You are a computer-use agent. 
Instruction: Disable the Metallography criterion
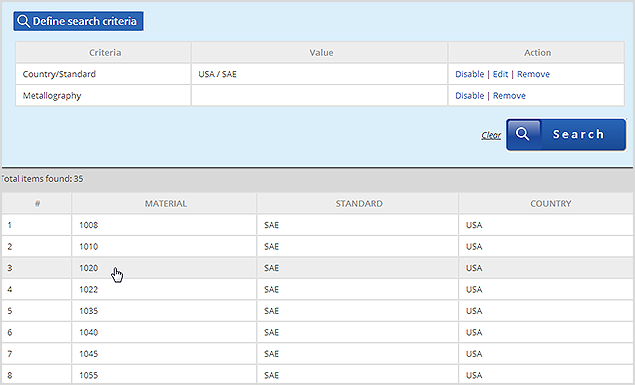point(469,96)
